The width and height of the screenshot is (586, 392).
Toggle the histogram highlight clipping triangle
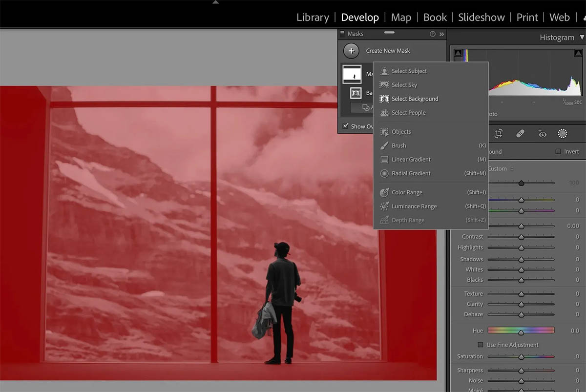pos(578,53)
